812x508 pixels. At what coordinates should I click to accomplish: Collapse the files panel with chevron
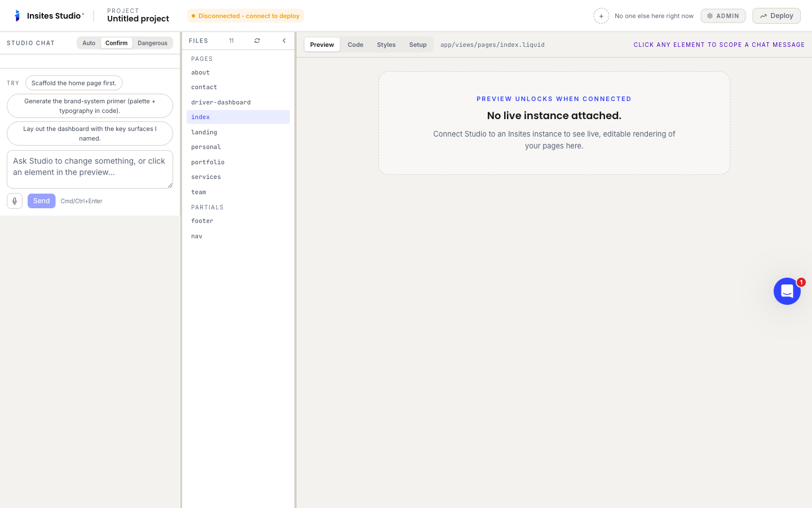pos(284,41)
